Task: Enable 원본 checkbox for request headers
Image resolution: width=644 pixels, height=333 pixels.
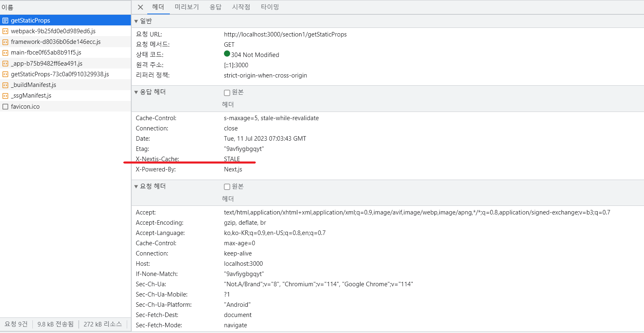Action: coord(227,187)
